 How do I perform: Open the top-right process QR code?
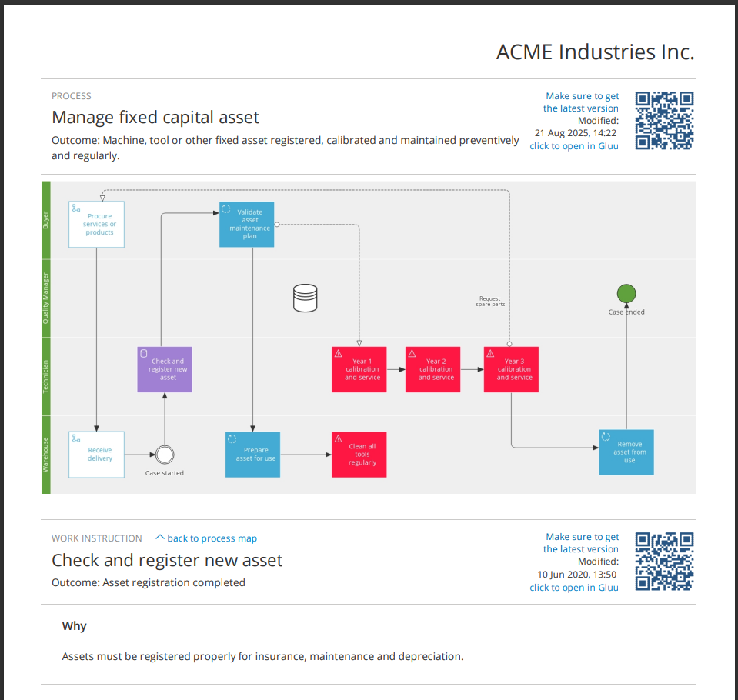click(x=665, y=120)
